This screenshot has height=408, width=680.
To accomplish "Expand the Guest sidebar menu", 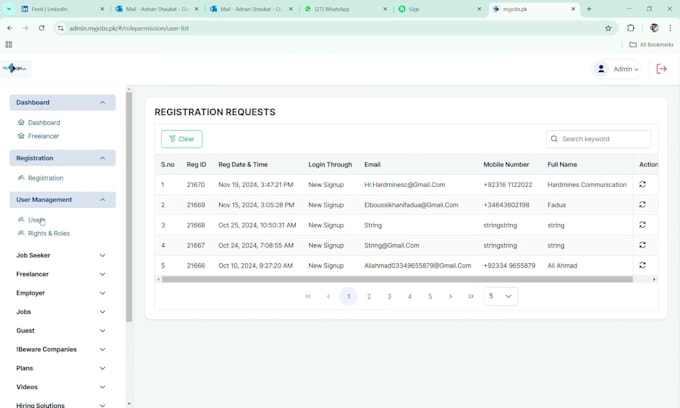I will pos(61,330).
